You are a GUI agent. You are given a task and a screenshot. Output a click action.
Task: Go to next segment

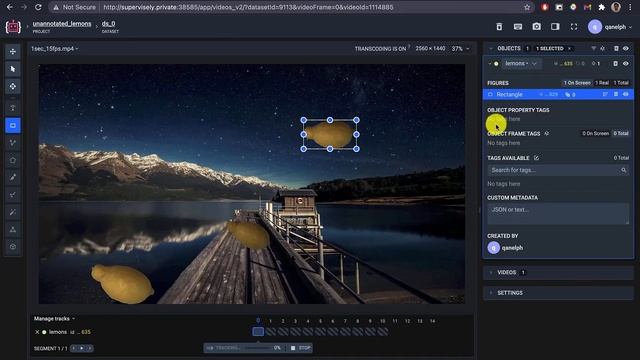click(89, 348)
